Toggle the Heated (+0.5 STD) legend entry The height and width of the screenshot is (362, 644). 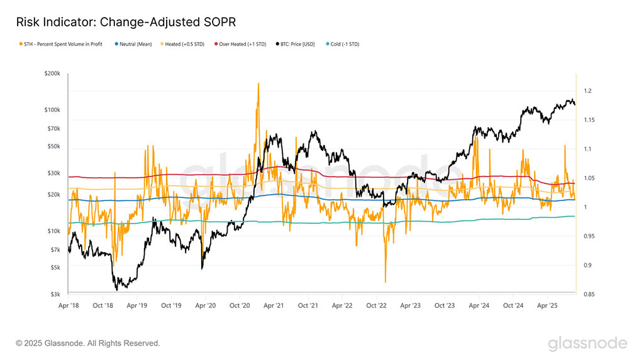182,44
